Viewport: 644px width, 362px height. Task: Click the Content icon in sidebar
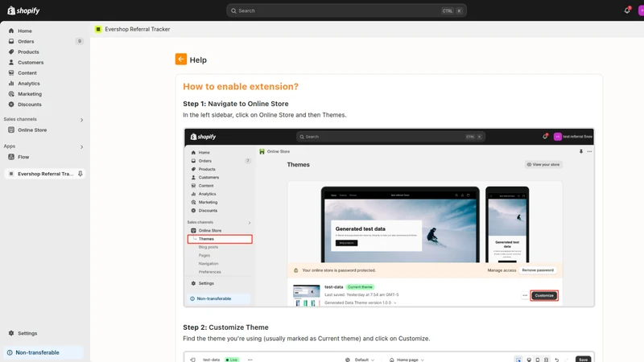tap(11, 73)
